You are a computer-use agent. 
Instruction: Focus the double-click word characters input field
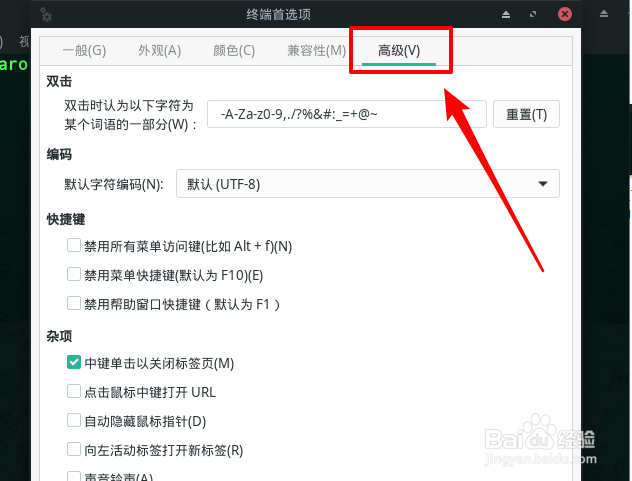347,114
